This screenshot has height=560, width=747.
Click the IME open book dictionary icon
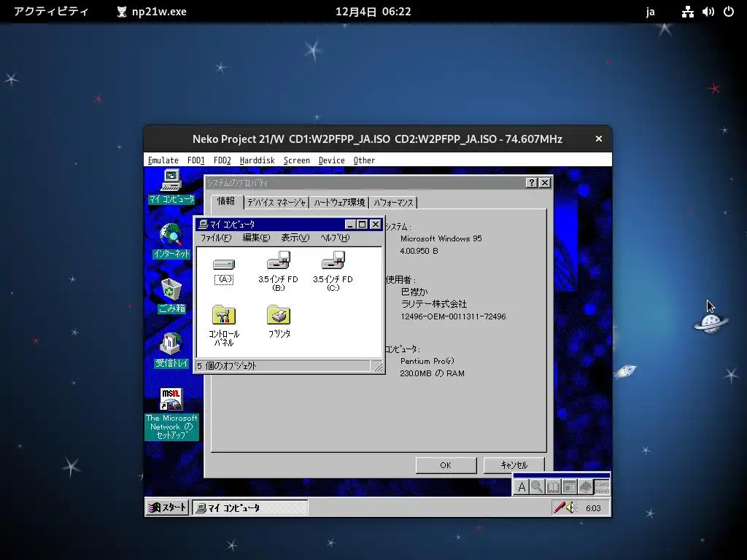[x=553, y=486]
